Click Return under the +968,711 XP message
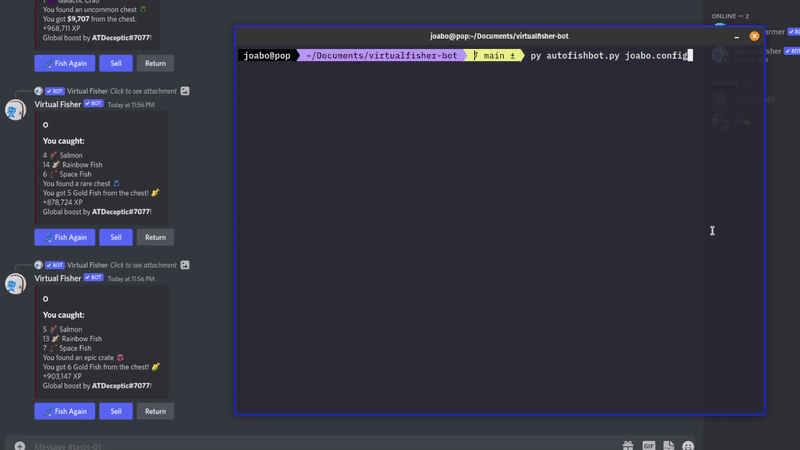 [x=155, y=63]
